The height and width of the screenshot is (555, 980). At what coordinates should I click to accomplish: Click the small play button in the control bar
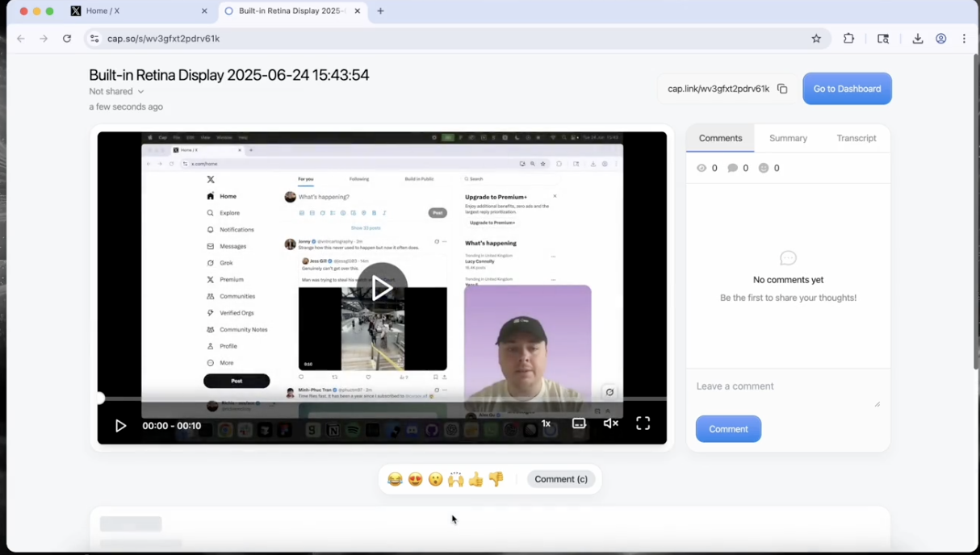120,426
